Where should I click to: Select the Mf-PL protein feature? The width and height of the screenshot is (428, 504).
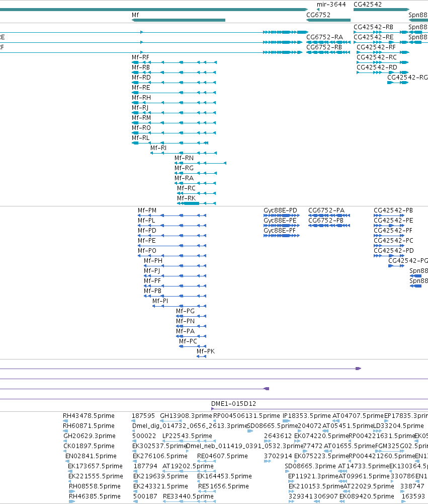(172, 226)
